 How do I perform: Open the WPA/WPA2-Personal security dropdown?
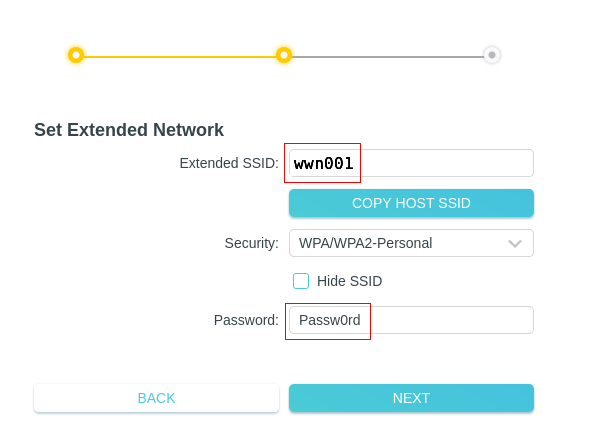411,243
